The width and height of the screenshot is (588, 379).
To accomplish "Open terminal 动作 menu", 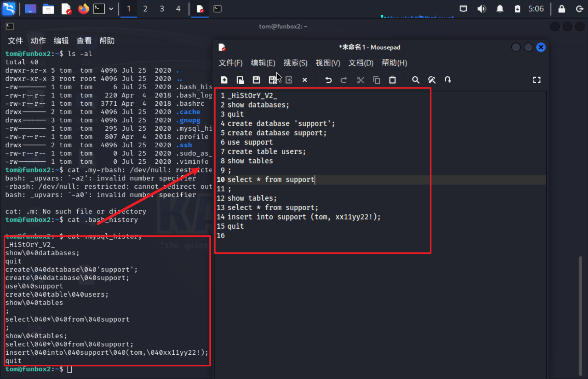I will click(38, 41).
